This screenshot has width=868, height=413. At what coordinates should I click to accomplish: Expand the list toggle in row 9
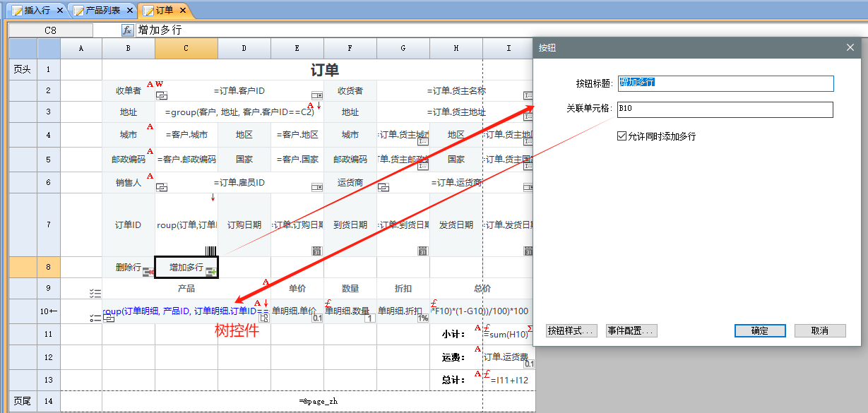pos(95,292)
